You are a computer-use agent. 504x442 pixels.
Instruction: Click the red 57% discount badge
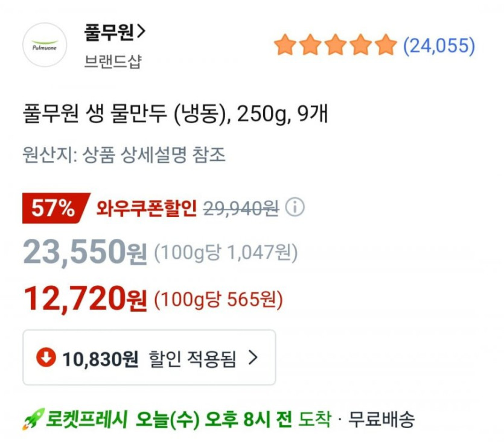54,209
